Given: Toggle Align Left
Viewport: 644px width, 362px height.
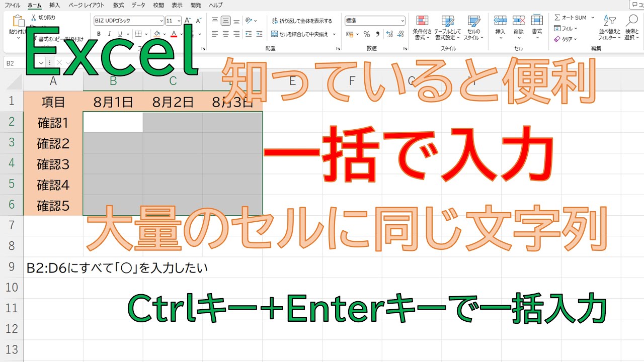Looking at the screenshot, I should click(x=215, y=34).
